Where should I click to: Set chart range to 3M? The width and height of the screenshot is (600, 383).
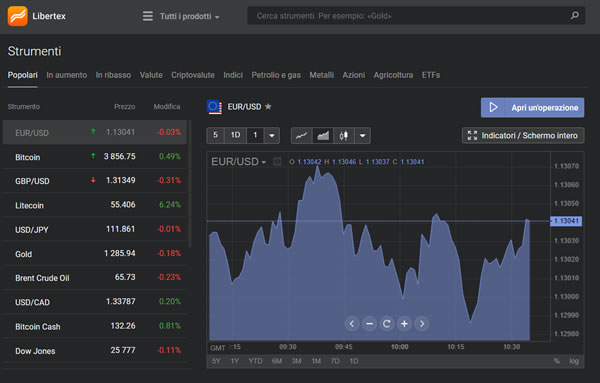click(x=297, y=361)
